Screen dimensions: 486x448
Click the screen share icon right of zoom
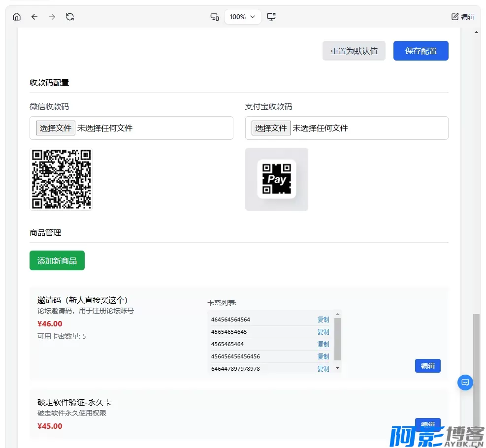pyautogui.click(x=271, y=17)
